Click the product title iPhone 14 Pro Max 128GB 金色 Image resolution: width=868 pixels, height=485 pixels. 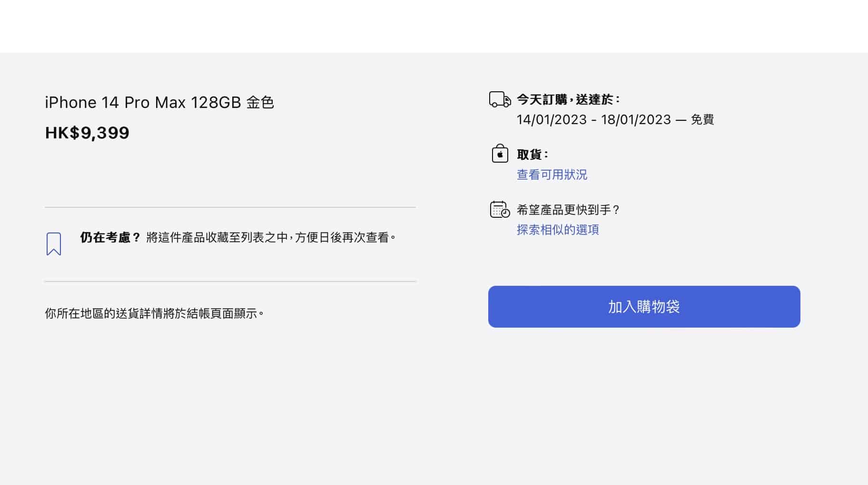[159, 102]
